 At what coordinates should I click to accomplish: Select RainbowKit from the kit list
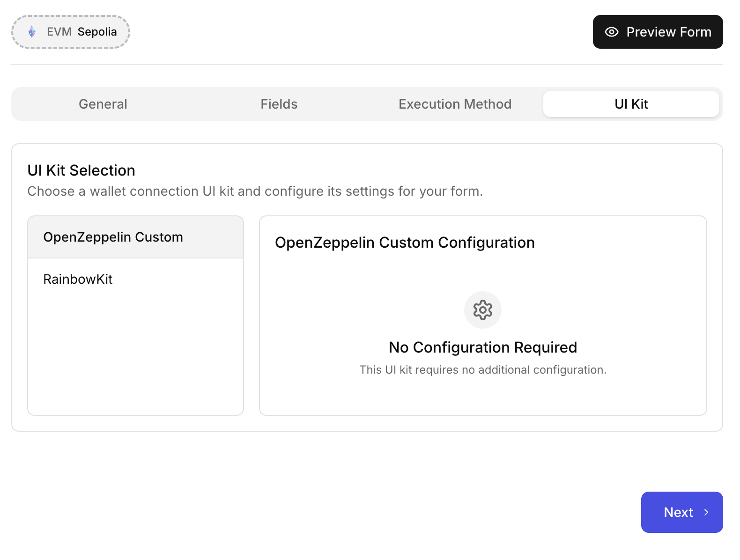pyautogui.click(x=78, y=279)
